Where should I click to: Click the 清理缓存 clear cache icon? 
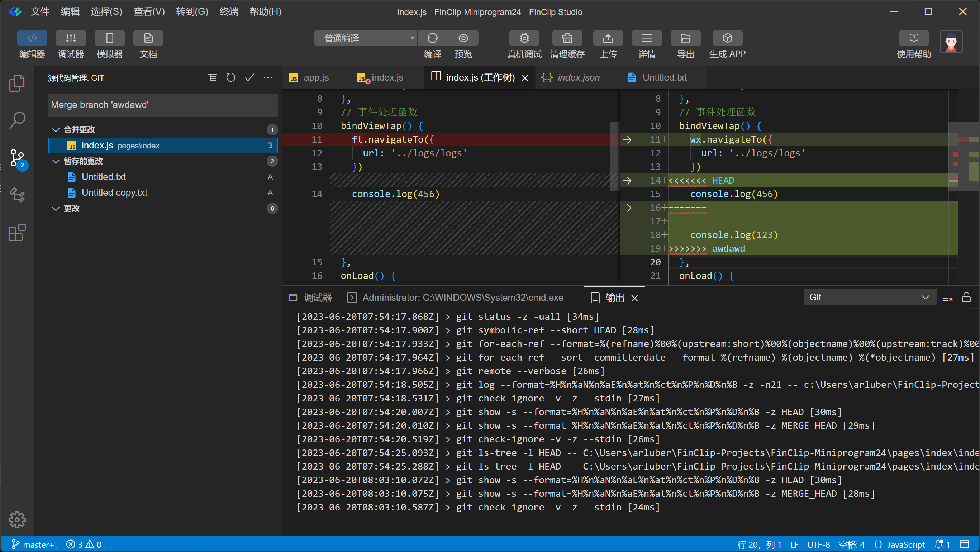567,38
